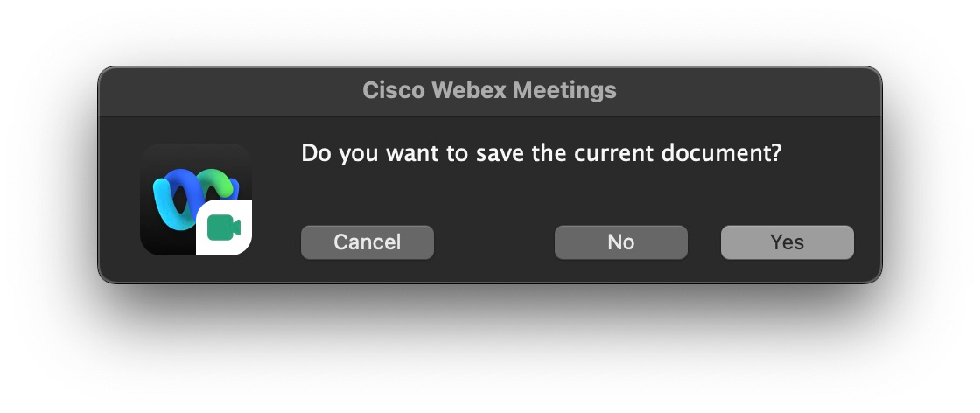Click the word "Cisco" in the title
Viewport: 980px width, 413px height.
click(394, 90)
